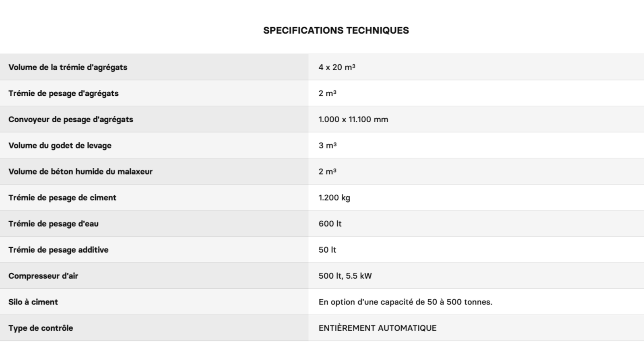This screenshot has height=362, width=644.
Task: Click the Convoyeur de pesage d'agrégats label
Action: click(x=70, y=119)
